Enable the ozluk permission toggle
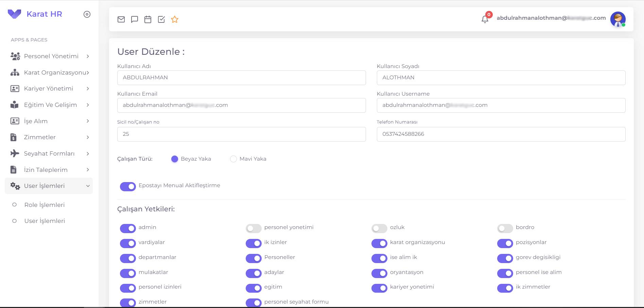 (379, 228)
